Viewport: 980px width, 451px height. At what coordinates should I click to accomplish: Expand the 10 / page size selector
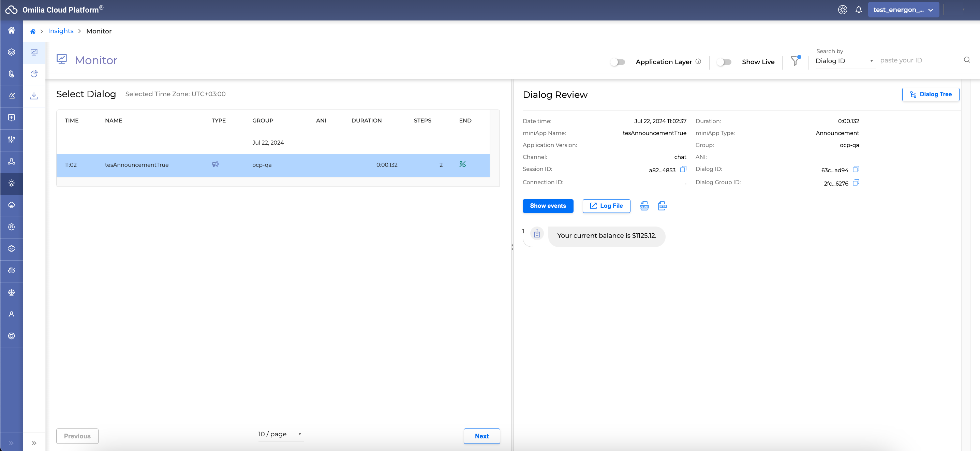[280, 434]
